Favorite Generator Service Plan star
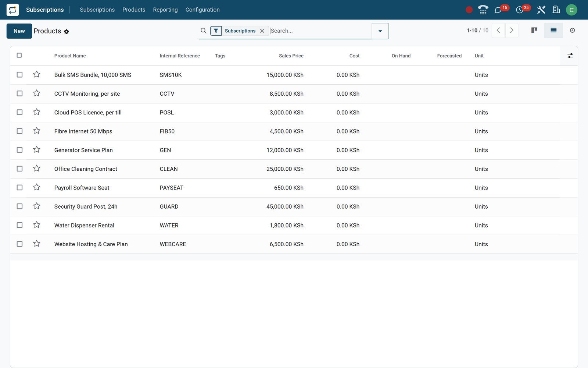This screenshot has width=588, height=368. click(x=37, y=149)
